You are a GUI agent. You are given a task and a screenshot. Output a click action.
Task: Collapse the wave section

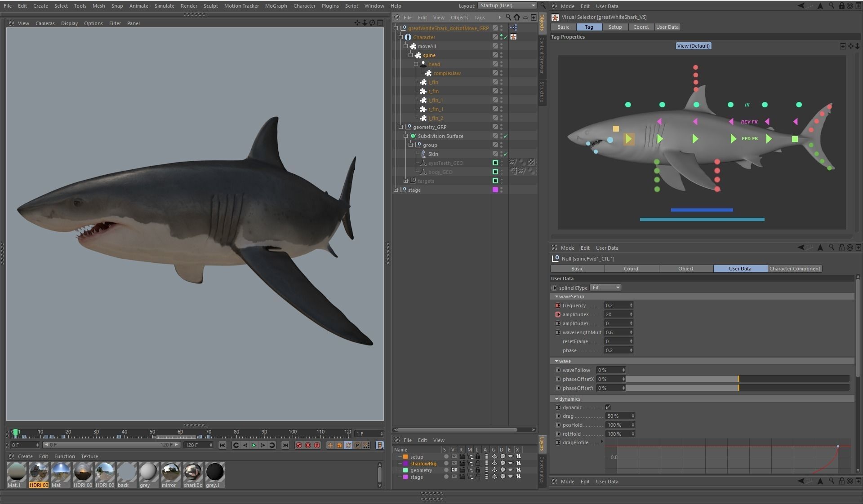point(556,361)
